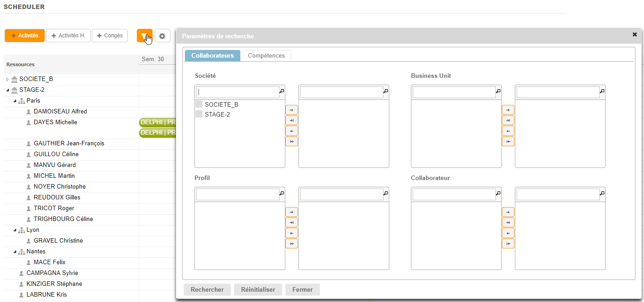Click move-all-right arrow in Business Unit section
The image size is (644, 302).
coord(508,121)
